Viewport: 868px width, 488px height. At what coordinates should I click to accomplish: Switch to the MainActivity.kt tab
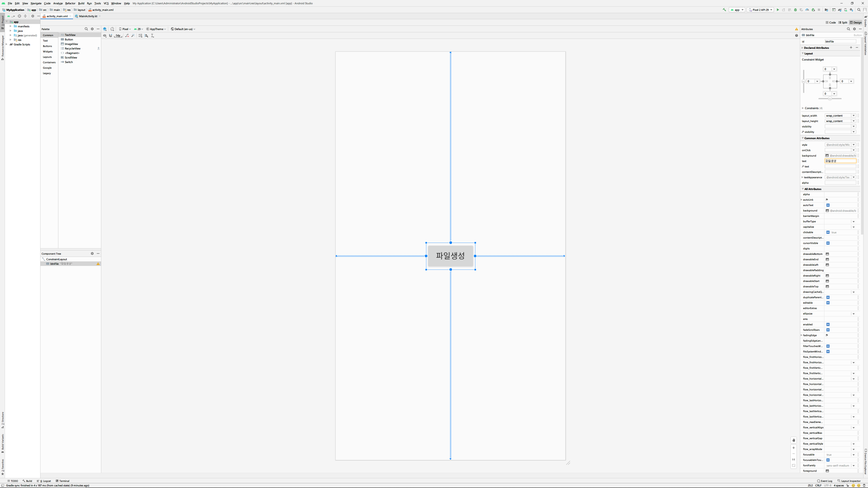point(88,16)
